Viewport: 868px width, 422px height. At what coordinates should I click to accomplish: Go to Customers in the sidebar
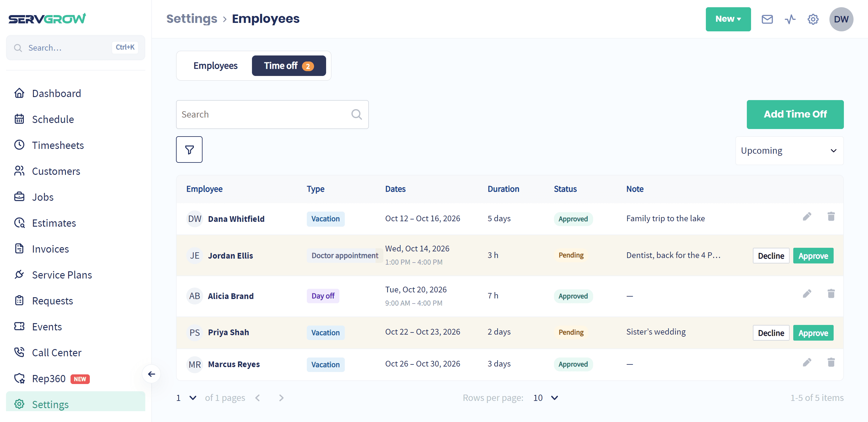pyautogui.click(x=75, y=171)
